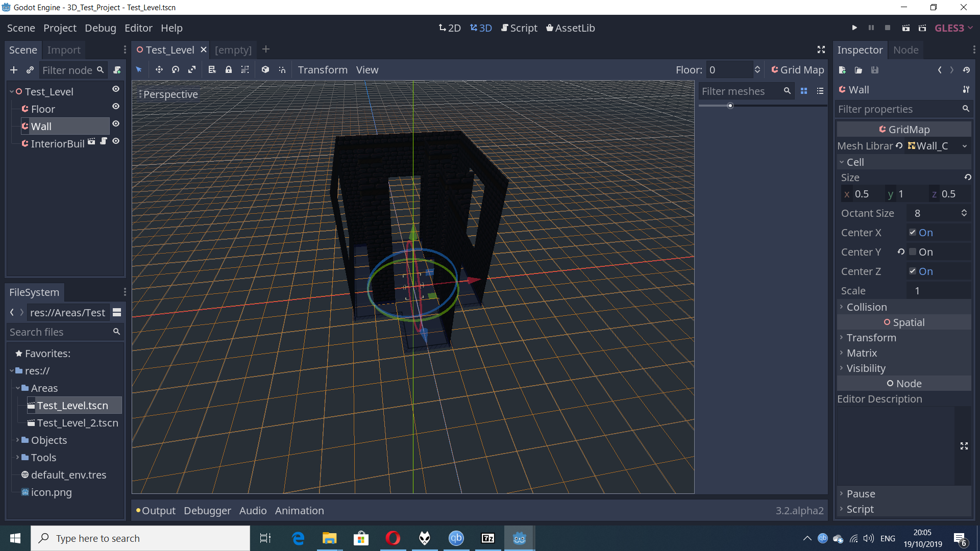Add a new node to the scene
Screen dimensions: 980x551
[13, 70]
